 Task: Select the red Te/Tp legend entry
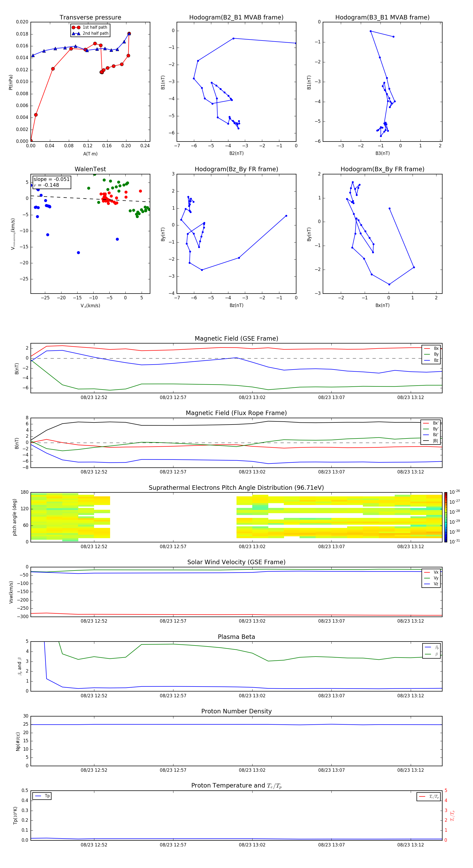point(429,796)
